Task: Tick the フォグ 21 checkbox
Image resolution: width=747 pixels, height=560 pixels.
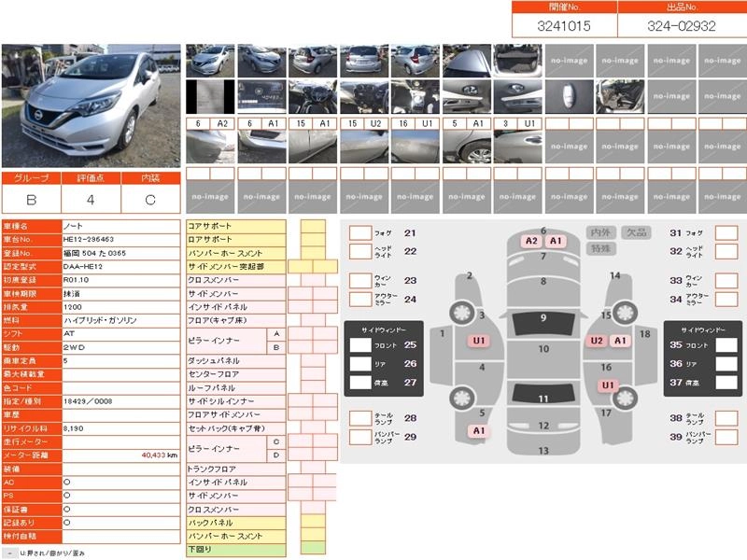Action: point(360,232)
